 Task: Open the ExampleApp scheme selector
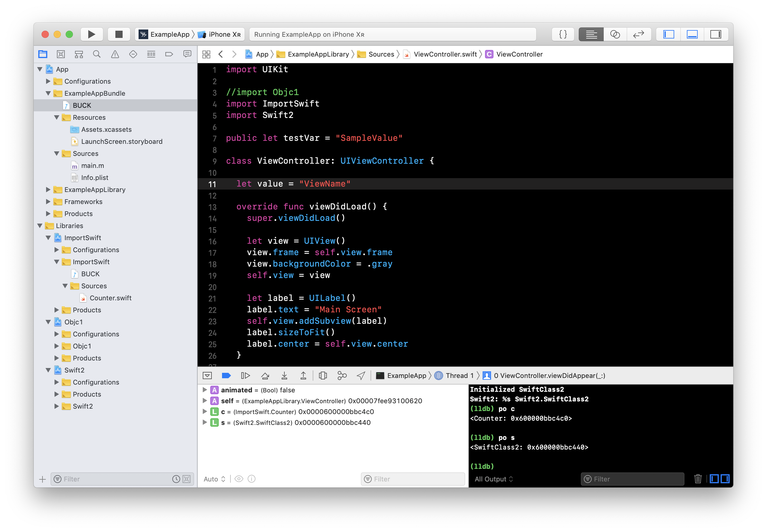point(165,34)
